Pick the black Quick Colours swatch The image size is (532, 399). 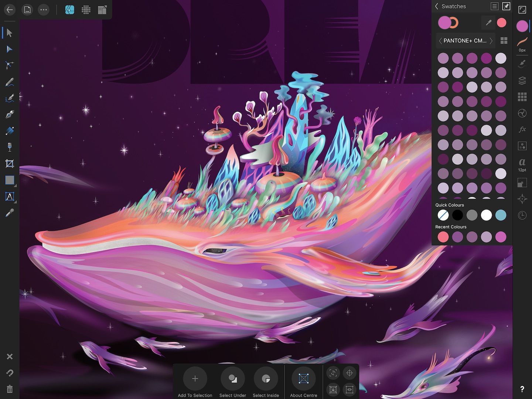457,215
